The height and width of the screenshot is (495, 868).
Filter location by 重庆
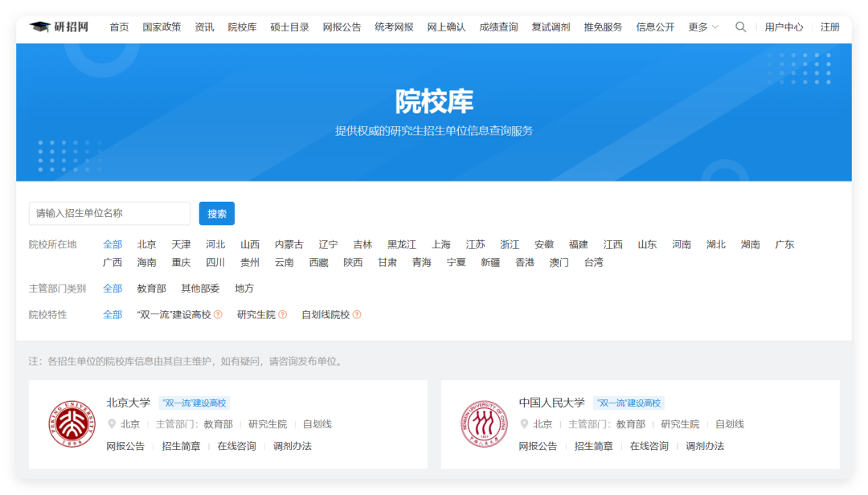pyautogui.click(x=181, y=262)
